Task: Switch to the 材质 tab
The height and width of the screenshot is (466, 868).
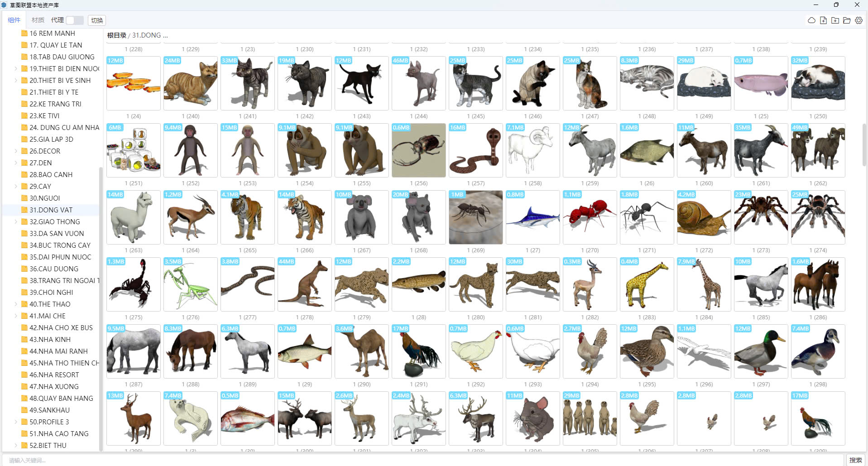Action: [x=38, y=20]
